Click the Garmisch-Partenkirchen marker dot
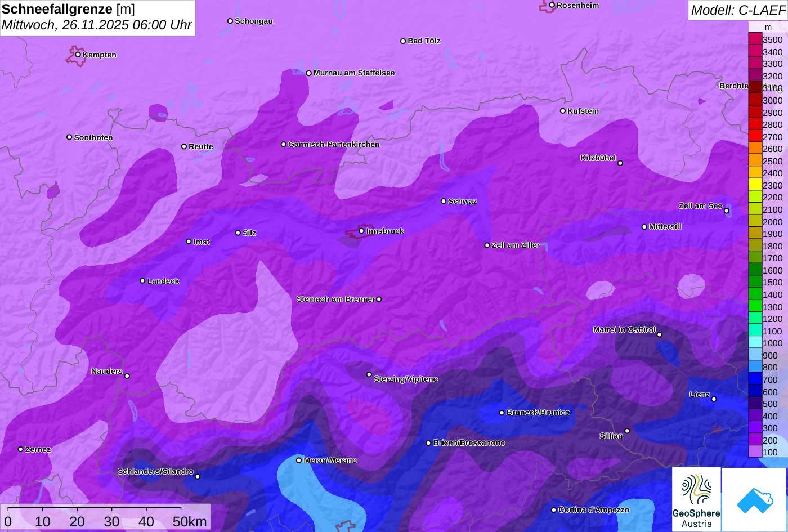The width and height of the screenshot is (788, 532). click(x=284, y=144)
